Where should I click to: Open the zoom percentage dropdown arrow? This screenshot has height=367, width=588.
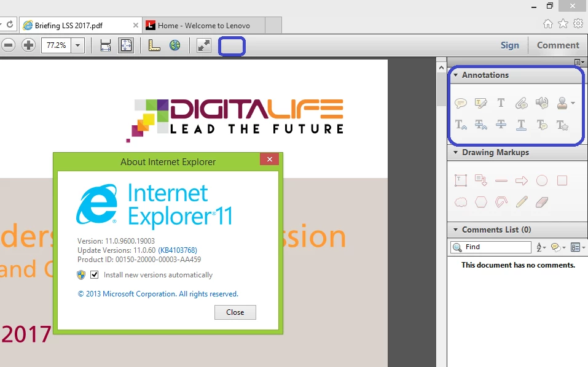coord(77,45)
